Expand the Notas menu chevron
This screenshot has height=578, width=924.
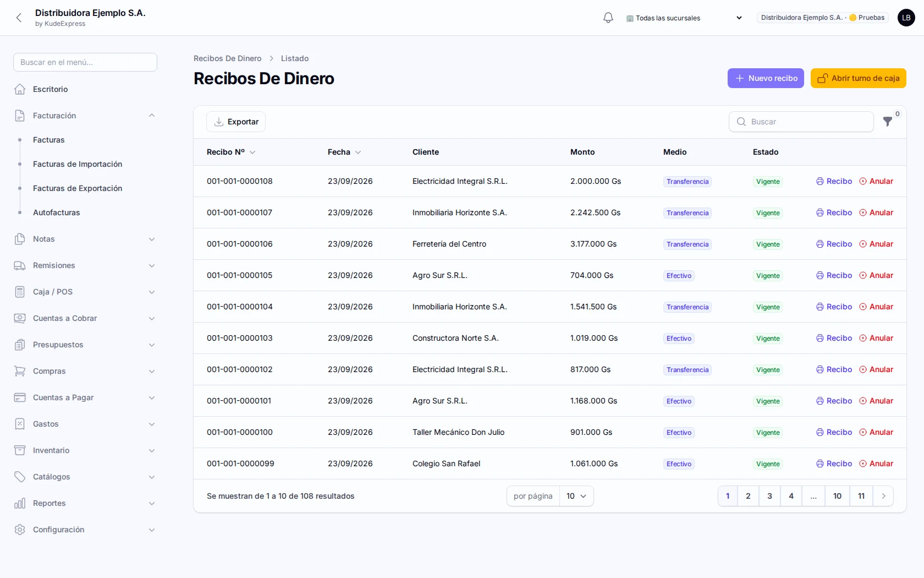pos(152,239)
